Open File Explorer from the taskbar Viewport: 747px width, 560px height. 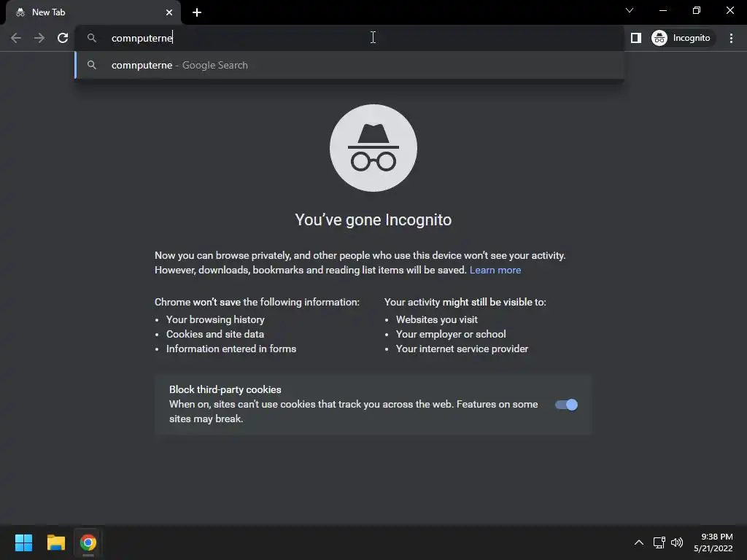coord(55,542)
